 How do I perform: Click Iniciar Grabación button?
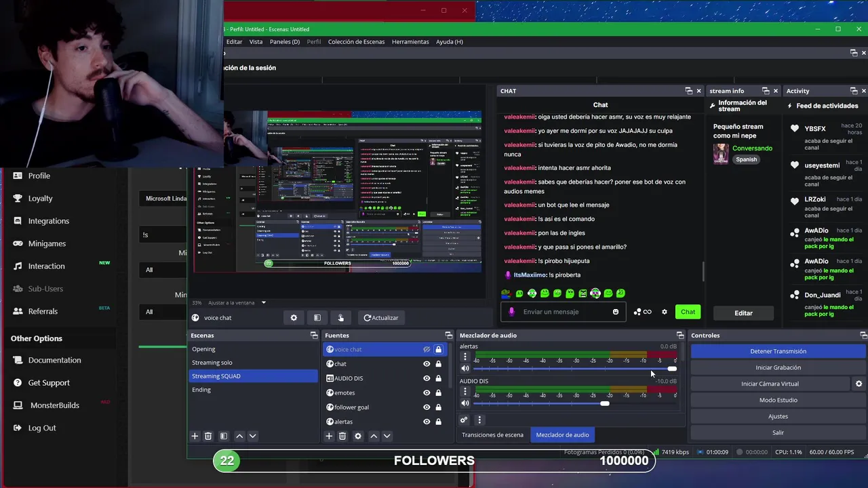click(778, 367)
